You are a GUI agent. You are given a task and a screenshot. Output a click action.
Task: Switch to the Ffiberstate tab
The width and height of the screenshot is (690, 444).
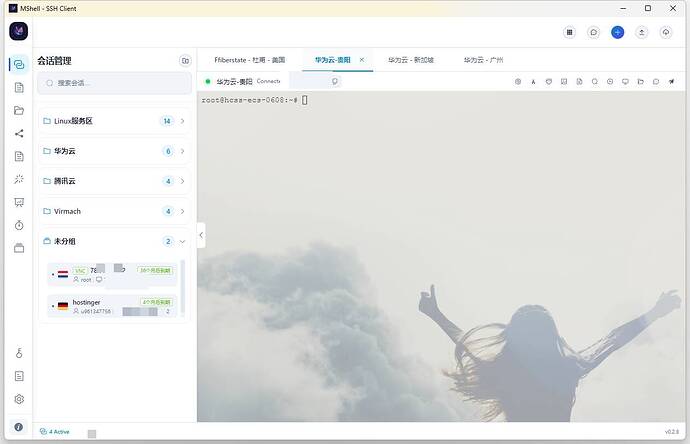250,60
